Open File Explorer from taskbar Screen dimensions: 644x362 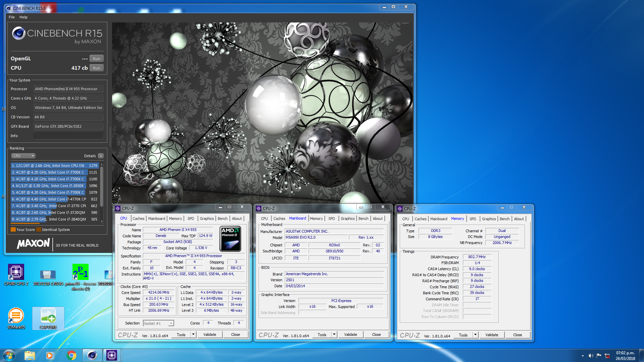[30, 355]
